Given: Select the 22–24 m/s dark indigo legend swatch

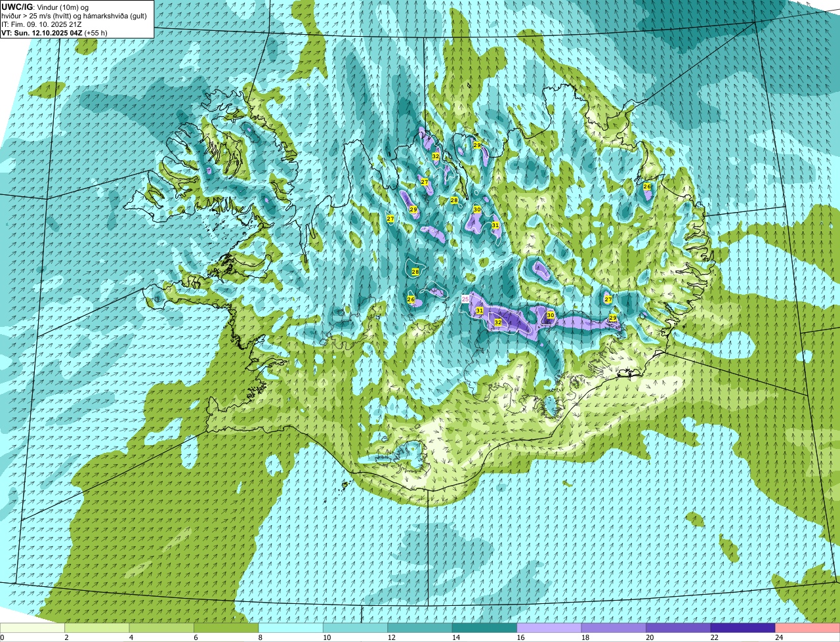Looking at the screenshot, I should (743, 628).
